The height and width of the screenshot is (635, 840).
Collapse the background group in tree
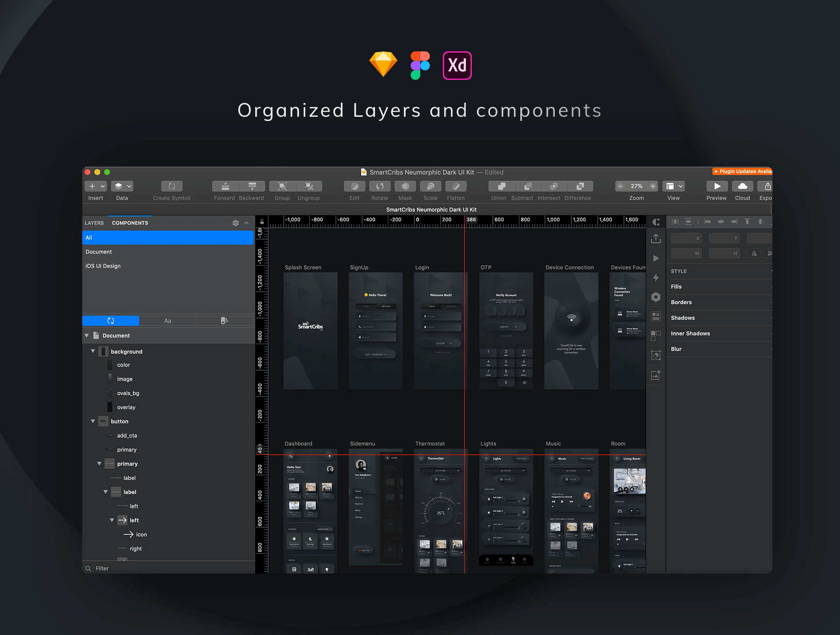point(93,351)
